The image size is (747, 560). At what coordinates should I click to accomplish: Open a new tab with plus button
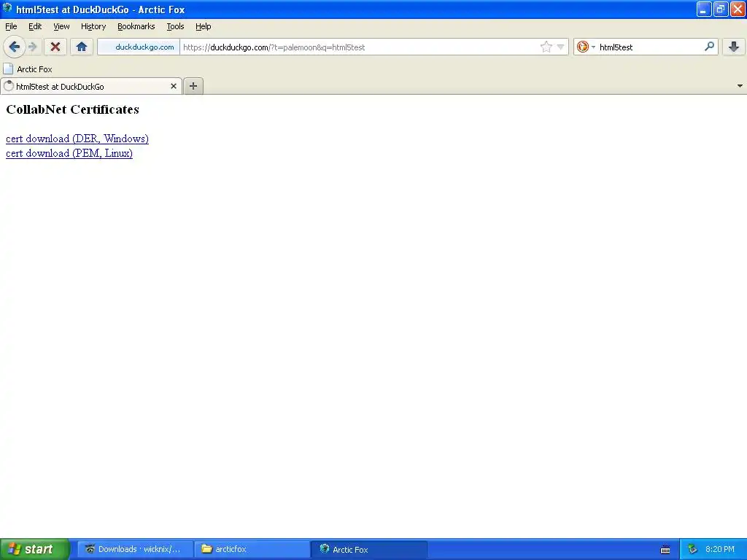(x=193, y=86)
